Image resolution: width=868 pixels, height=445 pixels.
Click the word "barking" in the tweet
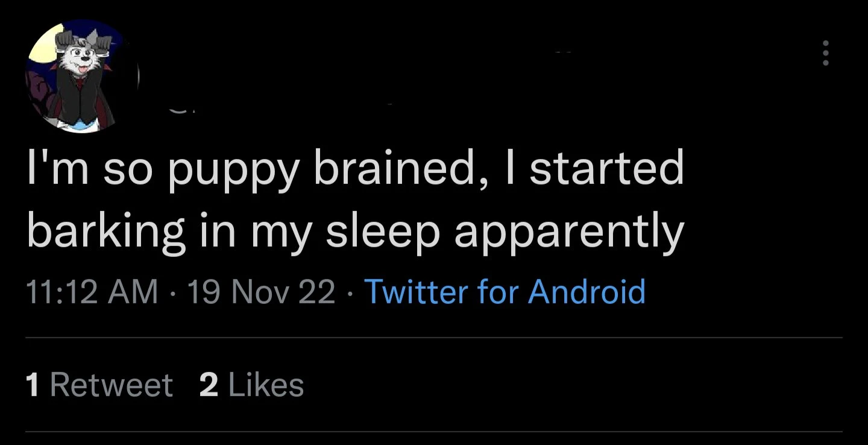pos(107,233)
